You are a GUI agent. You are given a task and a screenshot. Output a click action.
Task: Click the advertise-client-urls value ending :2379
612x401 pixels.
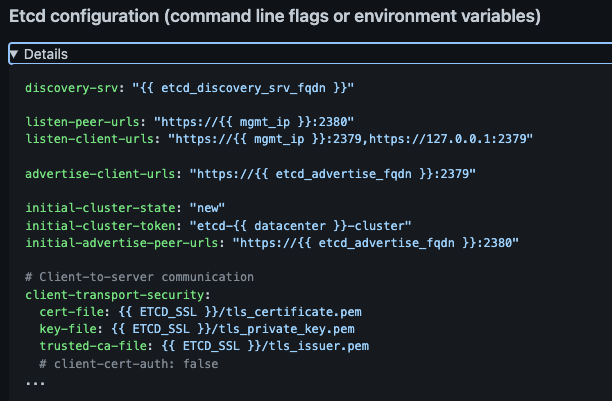click(333, 174)
